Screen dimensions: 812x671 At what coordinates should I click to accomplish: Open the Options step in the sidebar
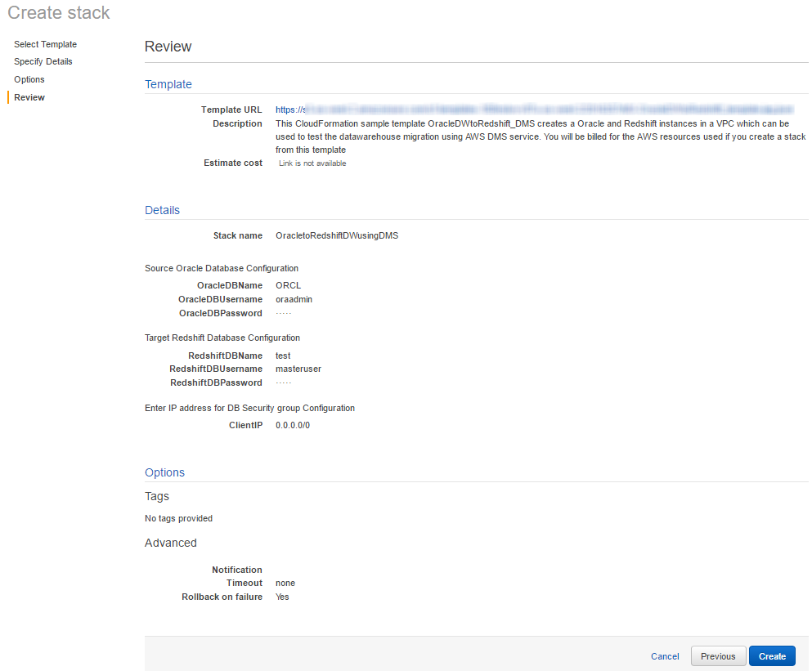click(29, 79)
